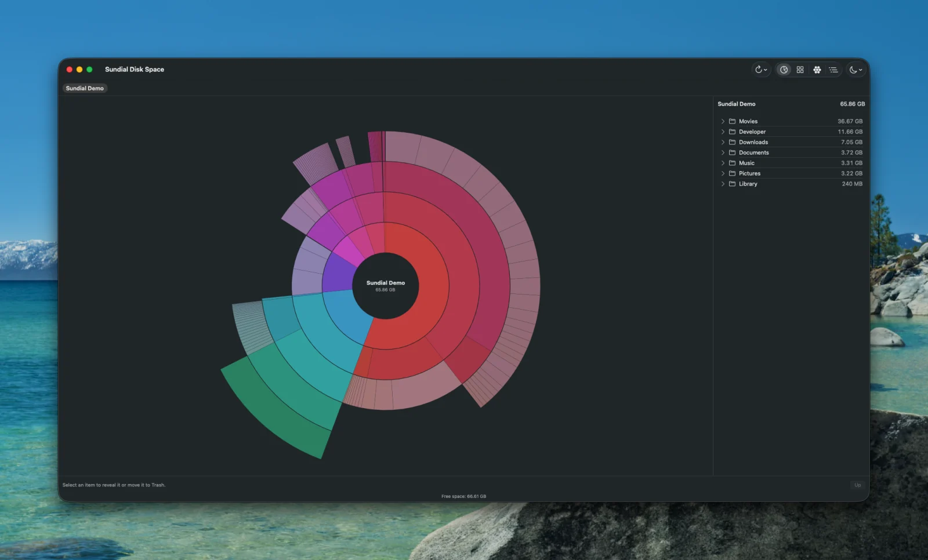Screen dimensions: 928x560
Task: Click the Sundial Demo center circle
Action: (386, 286)
